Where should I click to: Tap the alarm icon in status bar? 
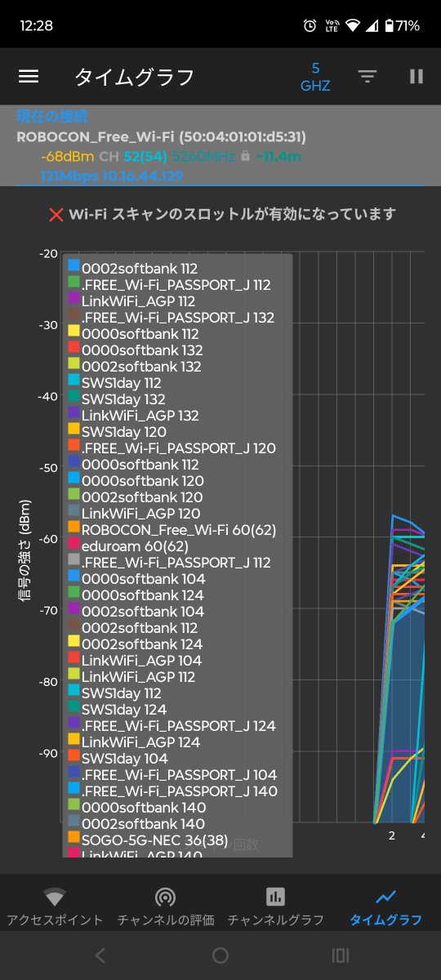click(x=310, y=26)
